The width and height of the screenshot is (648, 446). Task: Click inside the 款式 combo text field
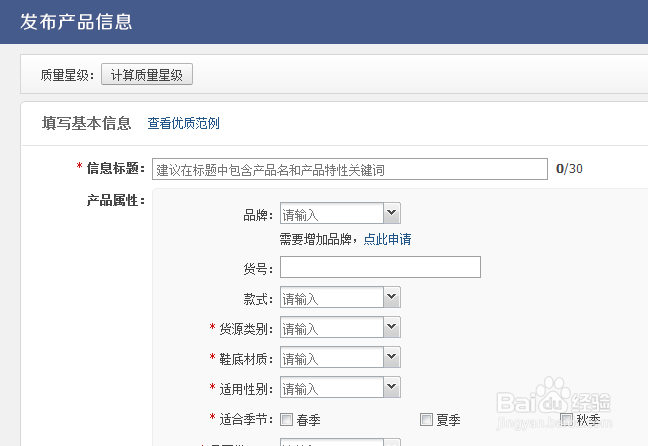(332, 297)
